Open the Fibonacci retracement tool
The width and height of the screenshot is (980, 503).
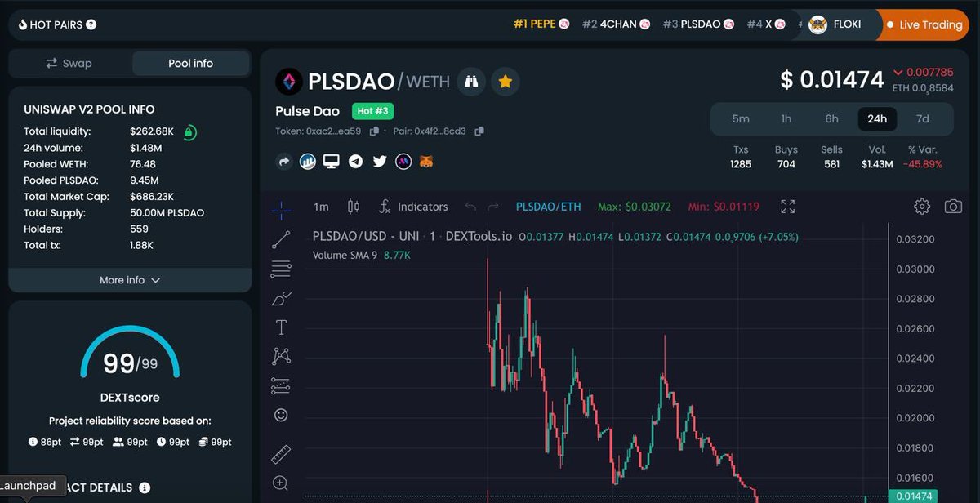pos(281,269)
